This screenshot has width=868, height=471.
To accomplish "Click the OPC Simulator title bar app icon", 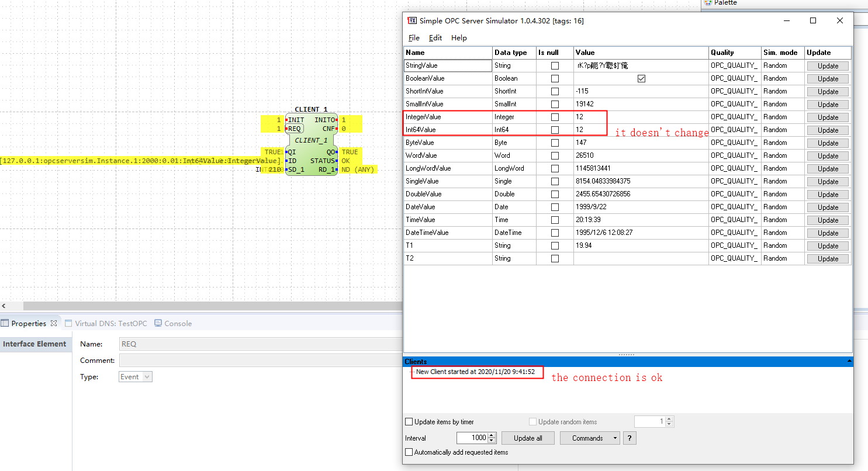I will point(412,20).
